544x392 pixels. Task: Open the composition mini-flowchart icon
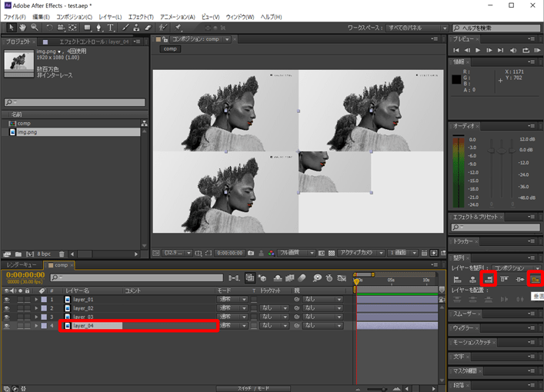234,278
